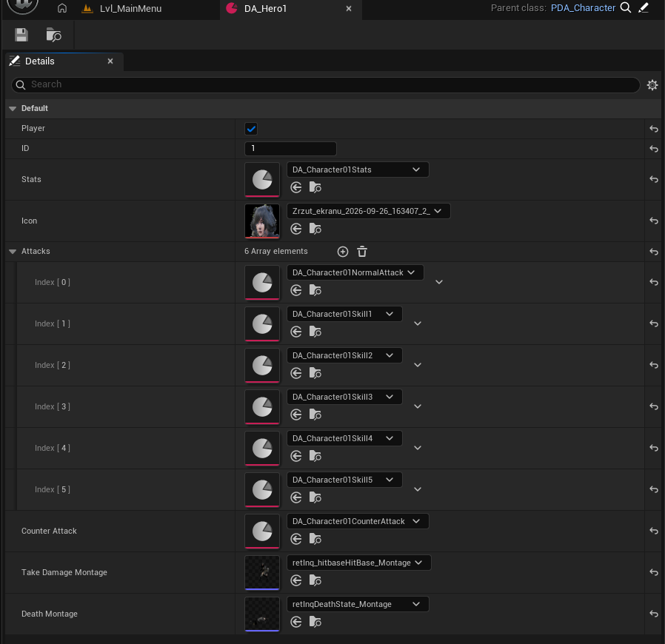665x644 pixels.
Task: Use selected asset for Index 0
Action: tap(296, 290)
